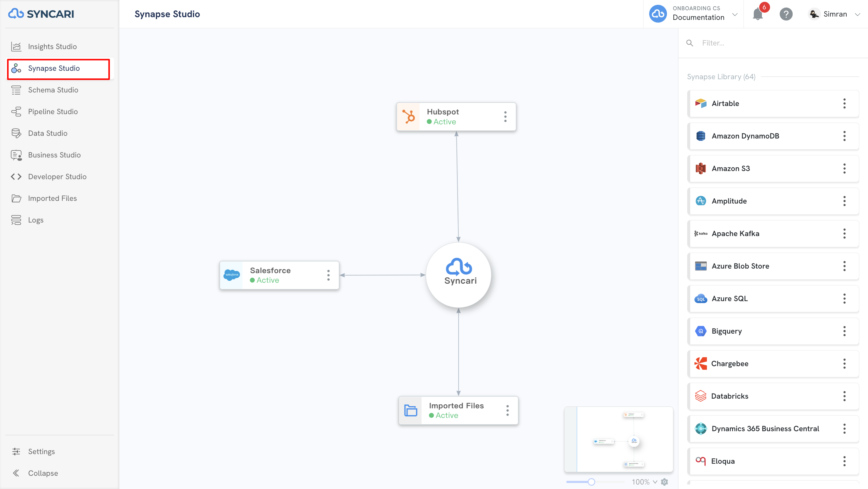Open Schema Studio

(x=59, y=90)
